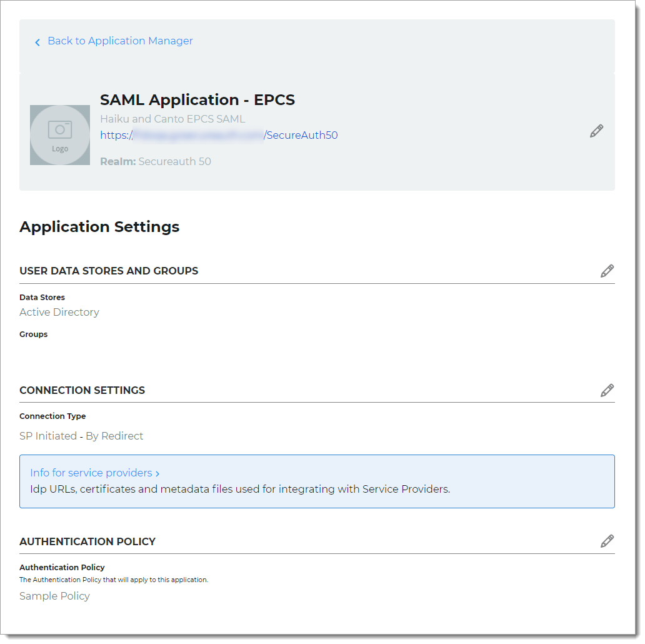Click the SP Initiated - By Redirect connection type
The height and width of the screenshot is (644, 645).
81,436
